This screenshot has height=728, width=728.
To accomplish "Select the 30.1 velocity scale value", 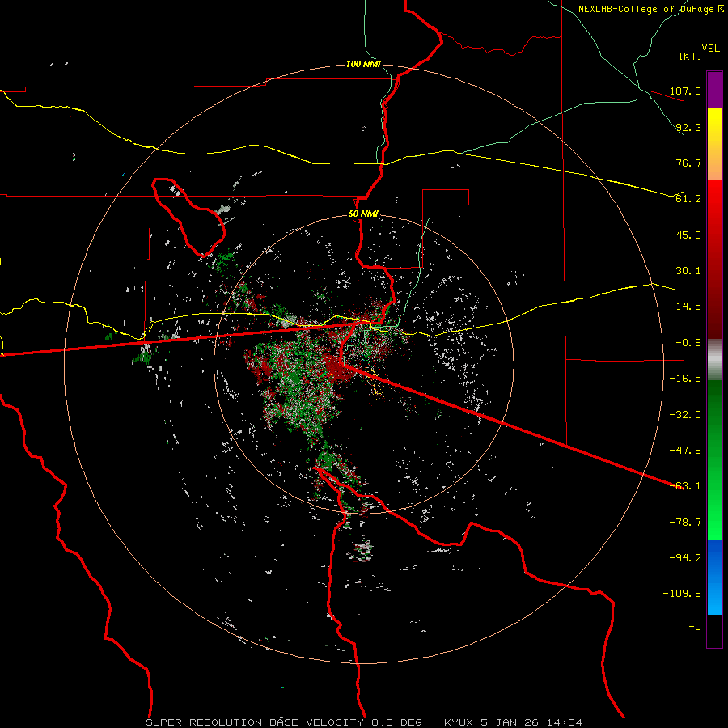I will tap(688, 271).
